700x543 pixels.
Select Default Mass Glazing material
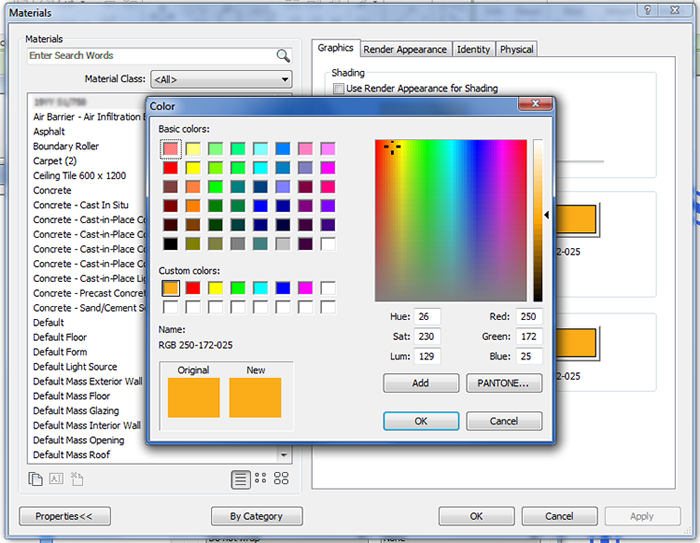76,411
